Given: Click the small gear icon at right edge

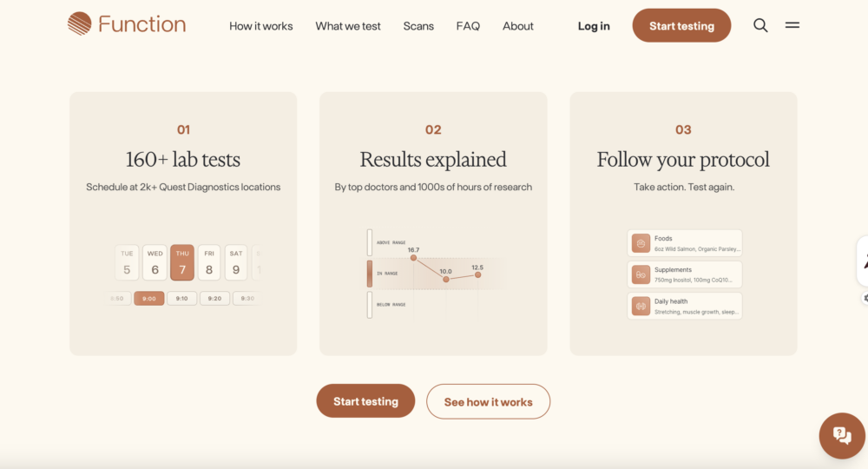Looking at the screenshot, I should click(x=865, y=298).
